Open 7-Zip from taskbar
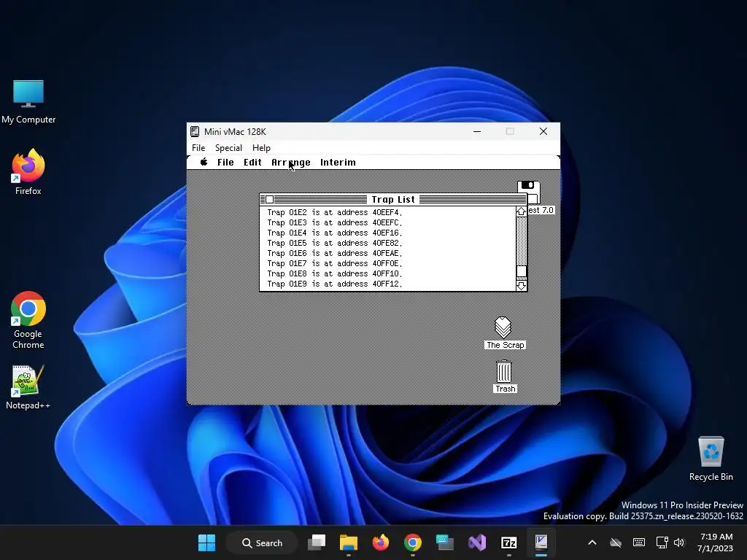 pos(508,542)
